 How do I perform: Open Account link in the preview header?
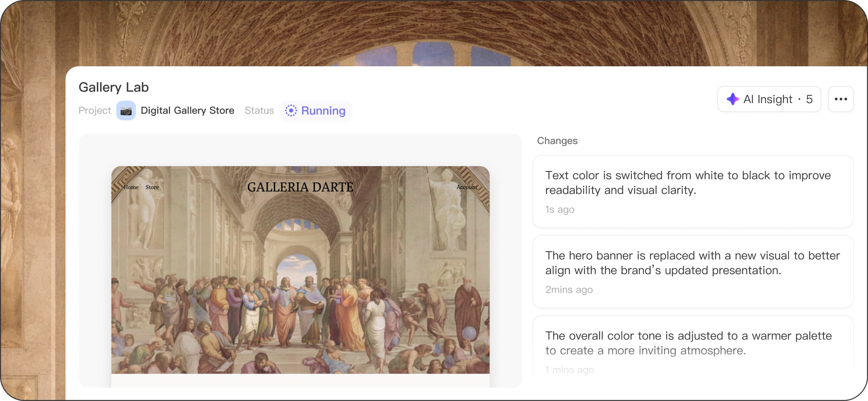pos(467,187)
